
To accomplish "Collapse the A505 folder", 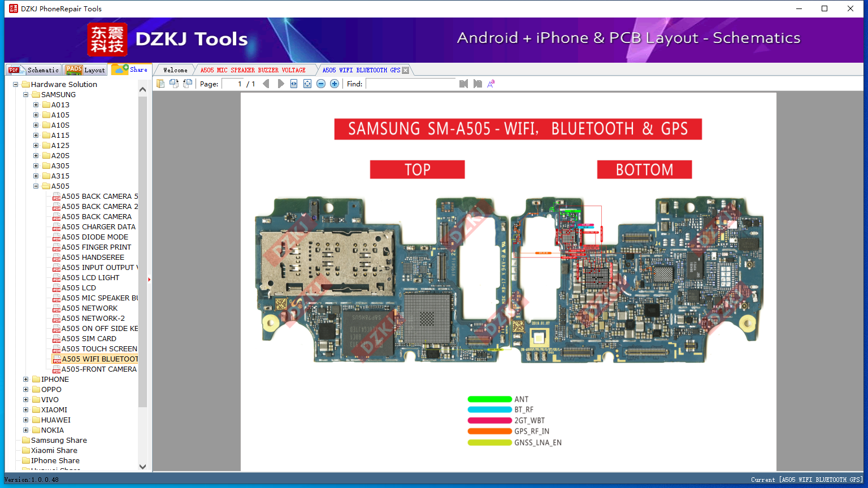I will pyautogui.click(x=36, y=186).
